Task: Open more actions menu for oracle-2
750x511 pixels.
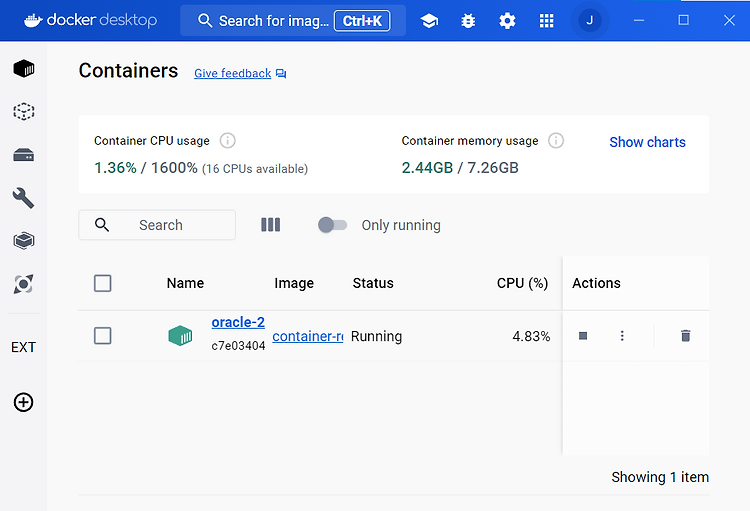Action: coord(622,336)
